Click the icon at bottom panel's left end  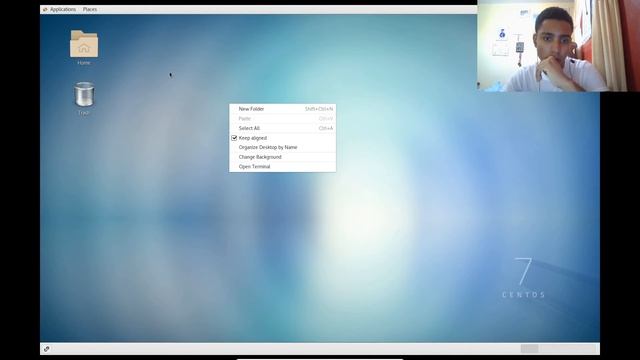point(47,349)
